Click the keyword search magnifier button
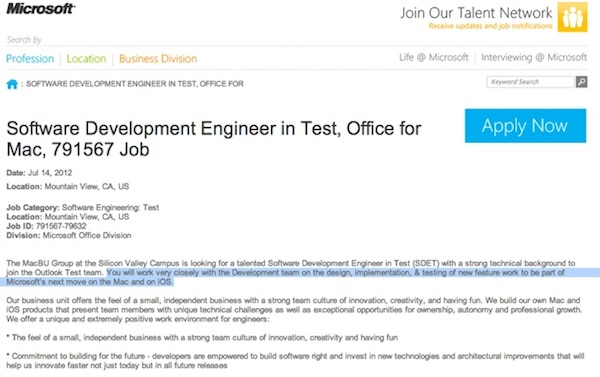The image size is (600, 377). coord(582,82)
